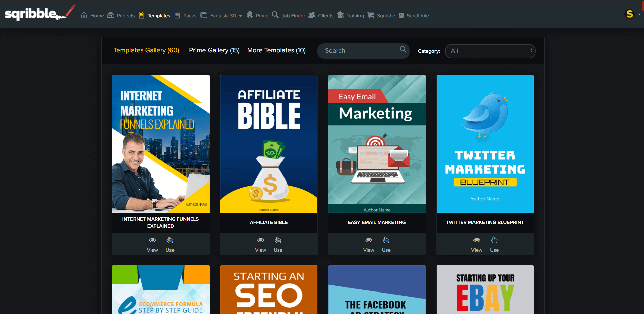Open Starting an SEO template thumbnail

[x=269, y=290]
